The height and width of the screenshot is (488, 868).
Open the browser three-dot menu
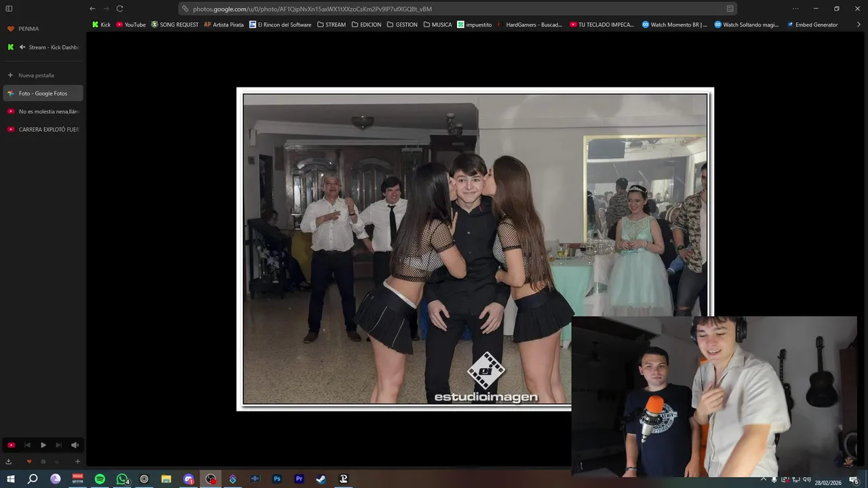coord(795,9)
